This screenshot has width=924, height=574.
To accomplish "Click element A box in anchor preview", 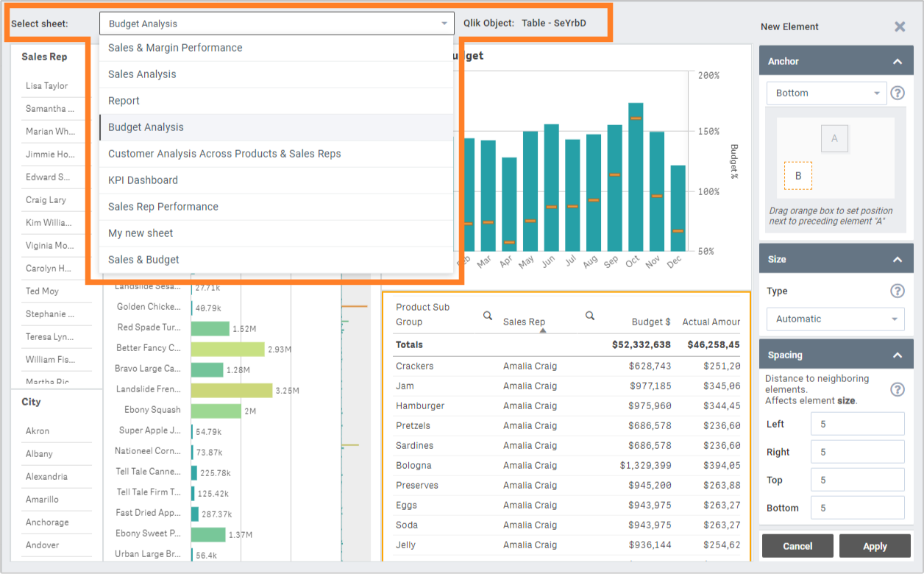I will point(834,138).
